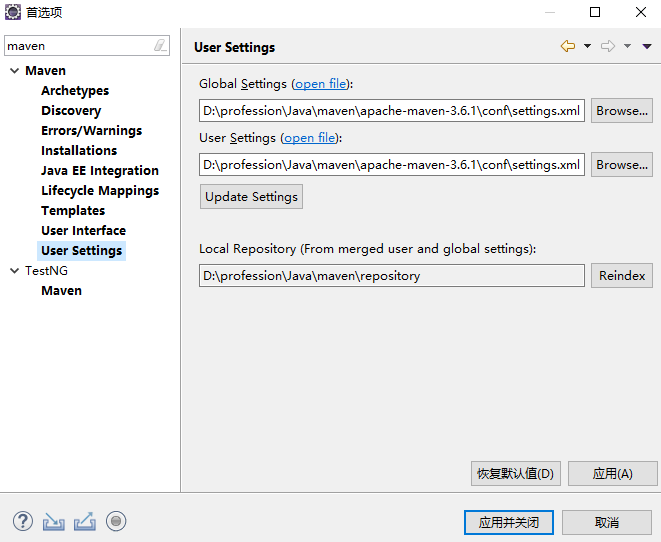Collapse the TestNG tree node

pos(14,271)
